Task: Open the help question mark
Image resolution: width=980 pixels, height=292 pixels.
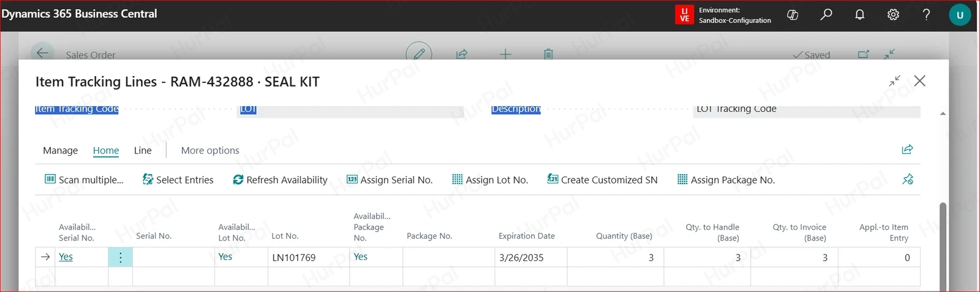Action: (926, 15)
